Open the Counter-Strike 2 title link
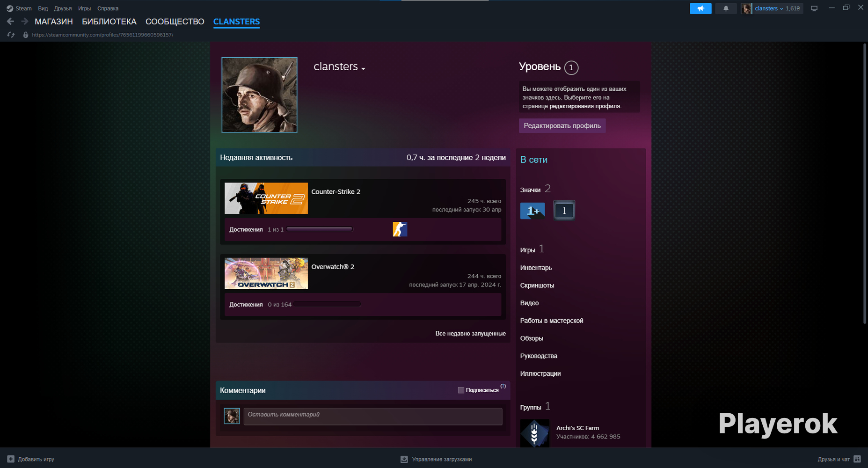The image size is (868, 468). (x=336, y=192)
